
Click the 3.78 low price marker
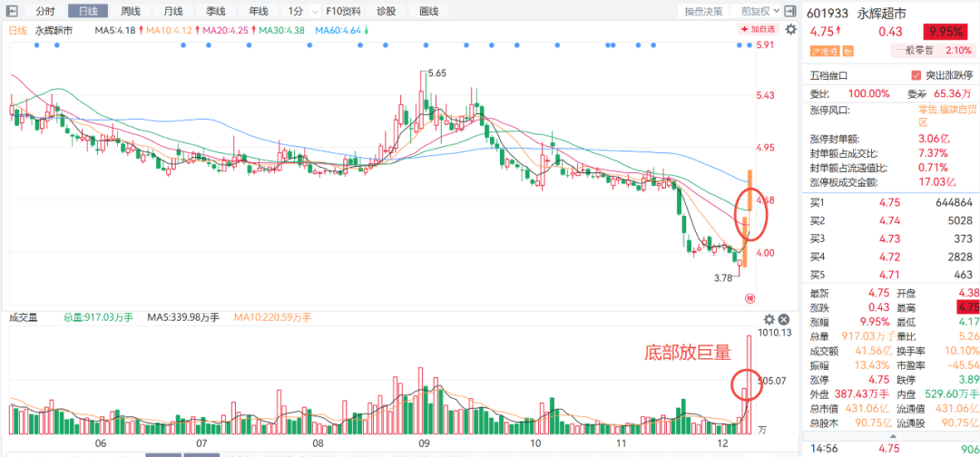(x=722, y=278)
